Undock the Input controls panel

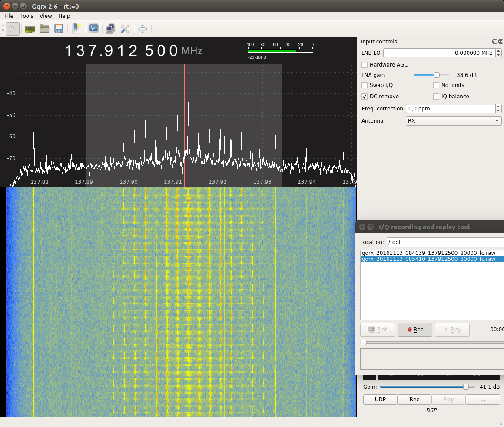pyautogui.click(x=494, y=41)
